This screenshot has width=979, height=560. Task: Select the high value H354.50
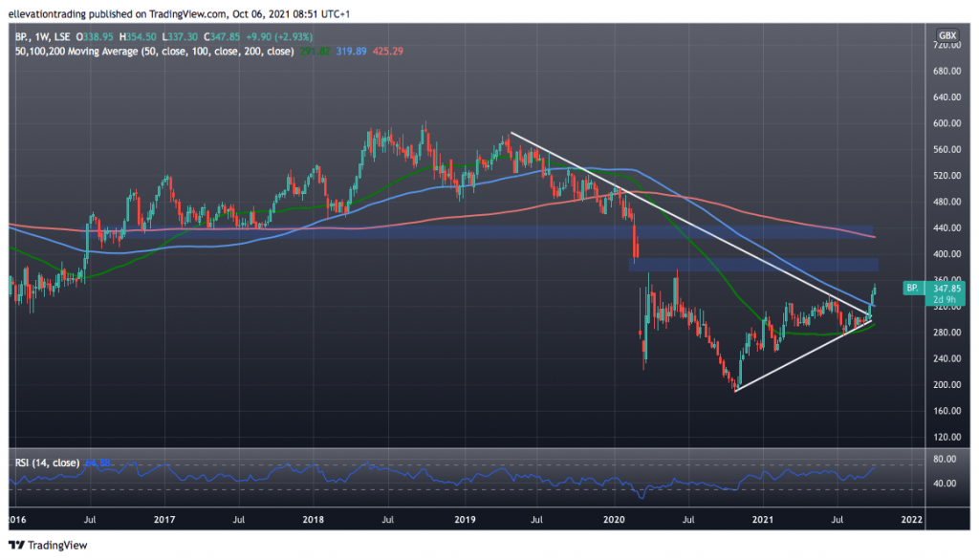coord(138,37)
